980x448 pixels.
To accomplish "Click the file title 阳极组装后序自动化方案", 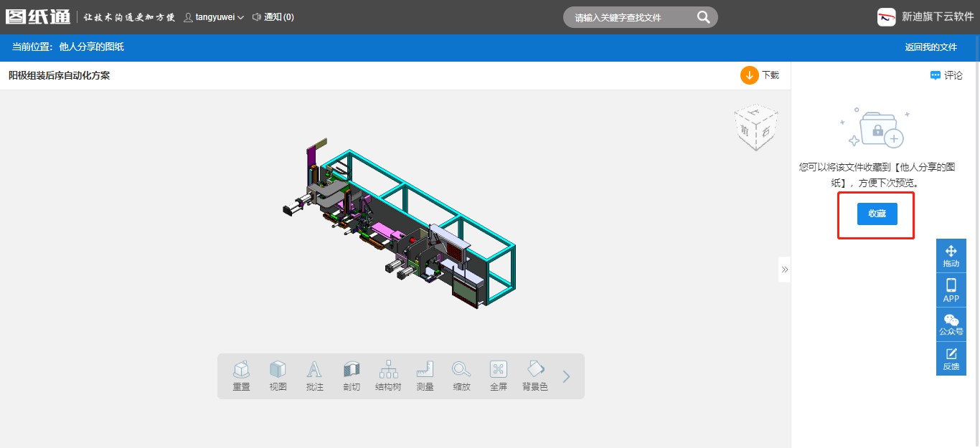I will coord(59,75).
